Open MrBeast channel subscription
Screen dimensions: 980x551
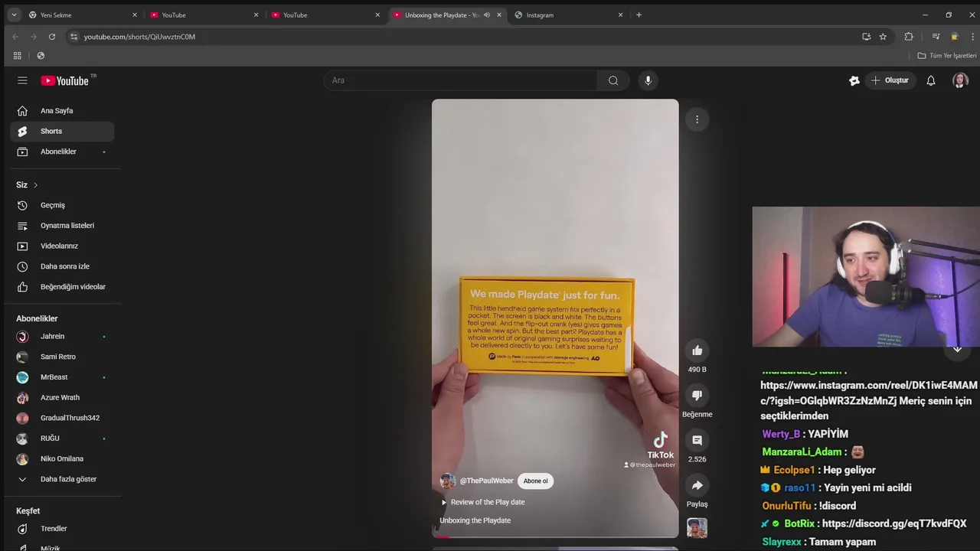point(62,377)
